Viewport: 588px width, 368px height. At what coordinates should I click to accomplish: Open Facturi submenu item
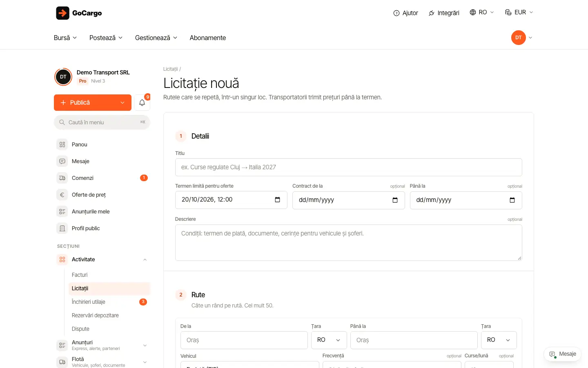tap(109, 275)
